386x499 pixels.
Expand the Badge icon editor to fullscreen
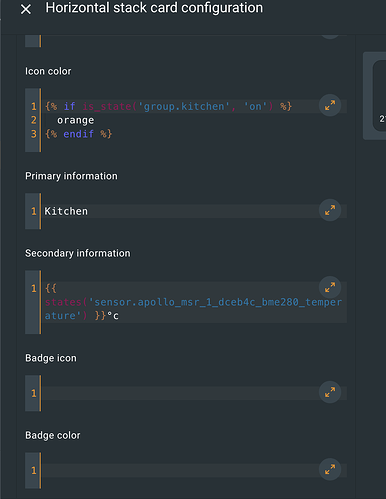point(330,392)
